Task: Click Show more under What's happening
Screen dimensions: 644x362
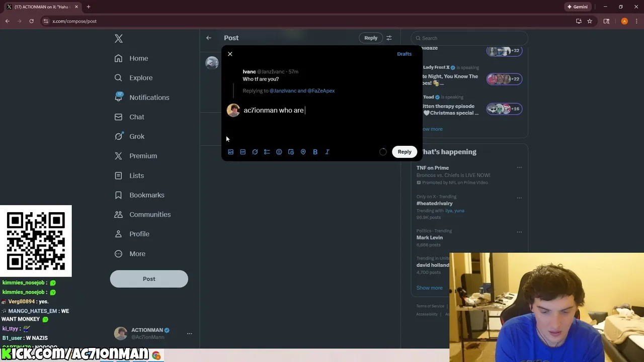Action: coord(430,288)
